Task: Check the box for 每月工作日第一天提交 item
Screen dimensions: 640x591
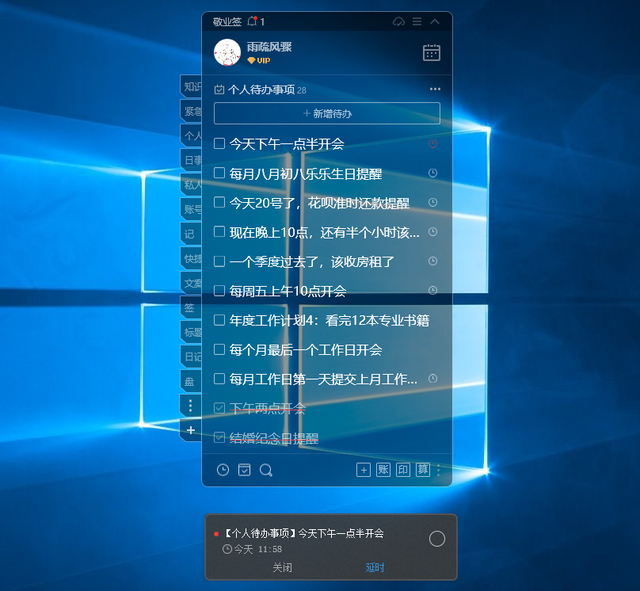Action: click(x=219, y=379)
